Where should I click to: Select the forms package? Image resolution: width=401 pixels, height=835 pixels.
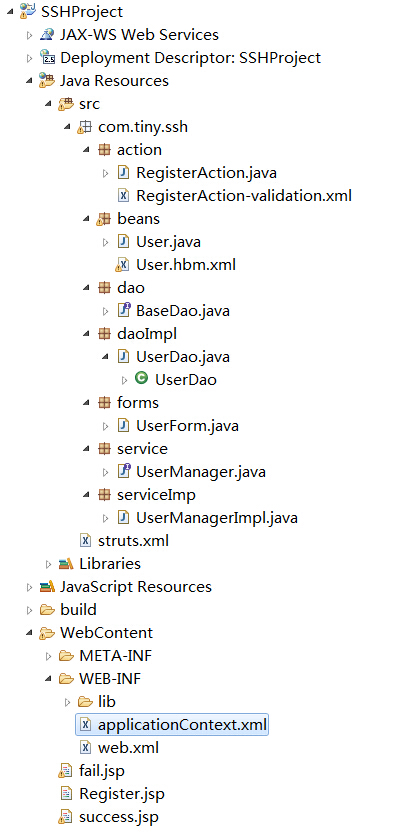coord(138,403)
